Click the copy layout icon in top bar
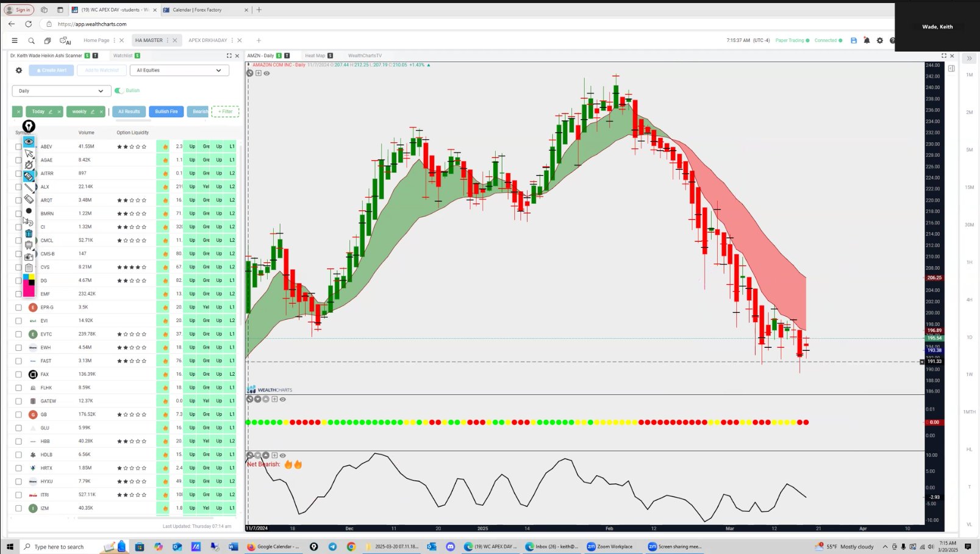The height and width of the screenshot is (554, 980). tap(48, 41)
